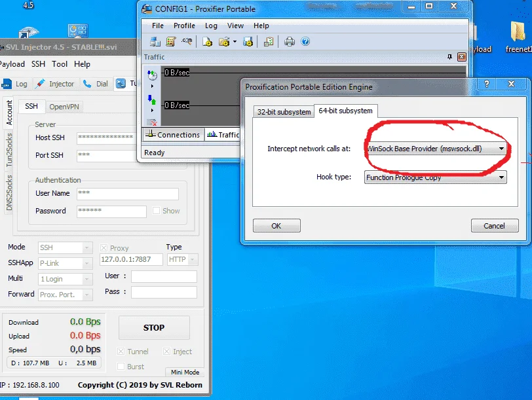Open Profile menu in Proxifier
The width and height of the screenshot is (532, 400).
coord(184,26)
